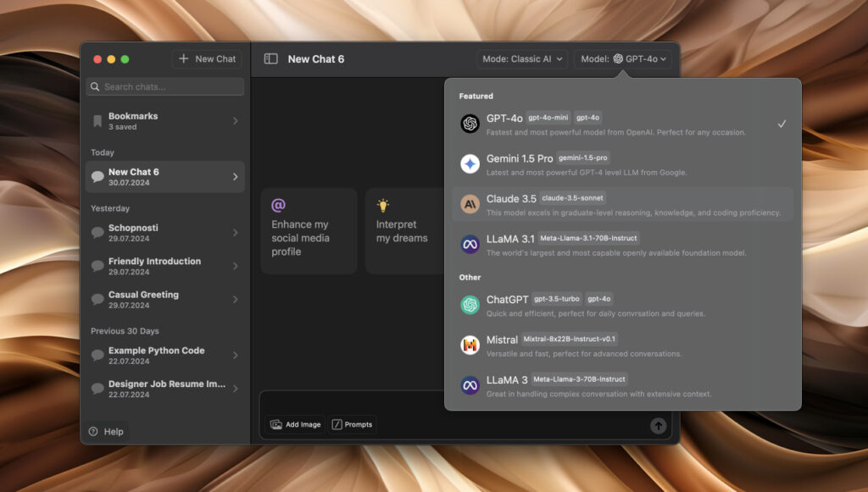Click the Mistral logo

[470, 345]
